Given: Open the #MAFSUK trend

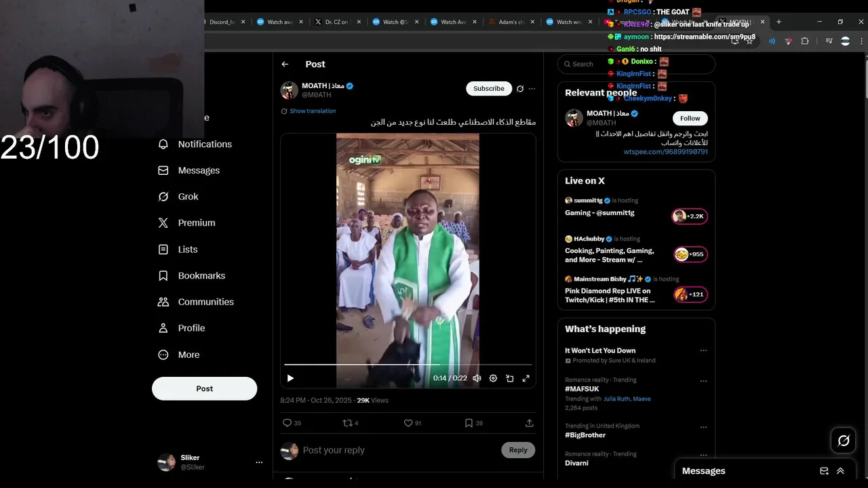Looking at the screenshot, I should pyautogui.click(x=582, y=389).
